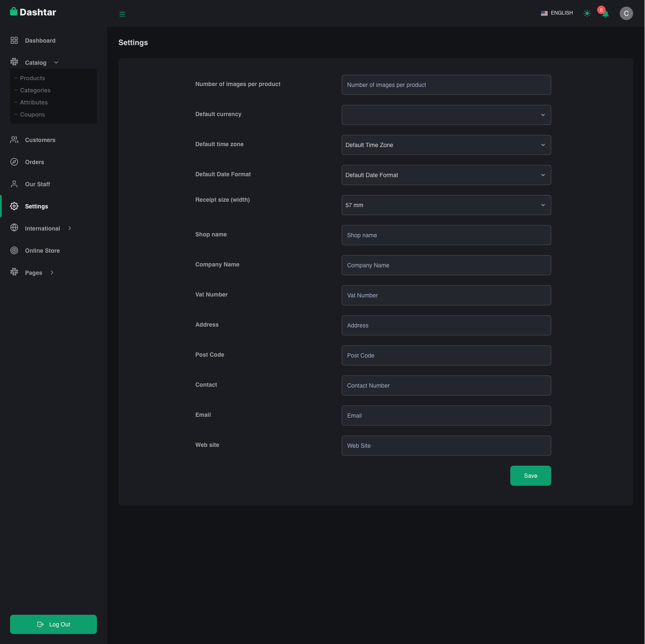645x644 pixels.
Task: Click the Dashtar shopping bag logo
Action: tap(14, 12)
